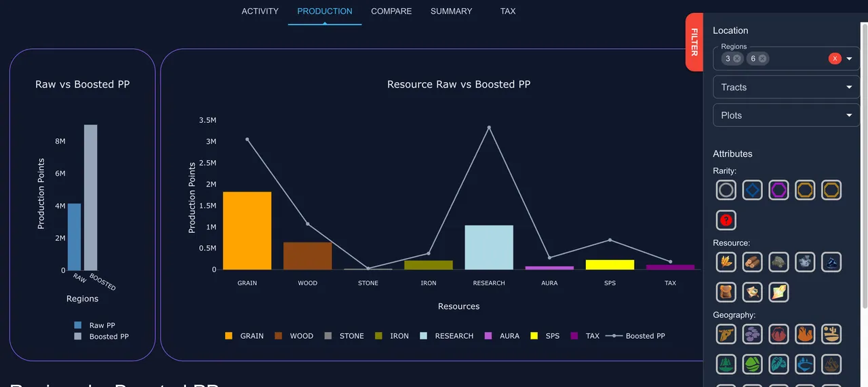Screen dimensions: 868x387
Task: Toggle Raw PP legend entry
Action: [95, 325]
